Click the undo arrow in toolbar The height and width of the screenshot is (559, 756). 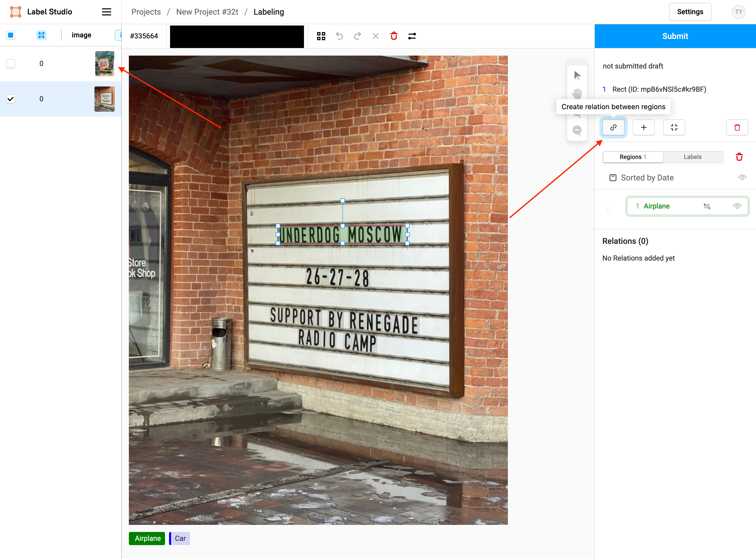click(339, 36)
